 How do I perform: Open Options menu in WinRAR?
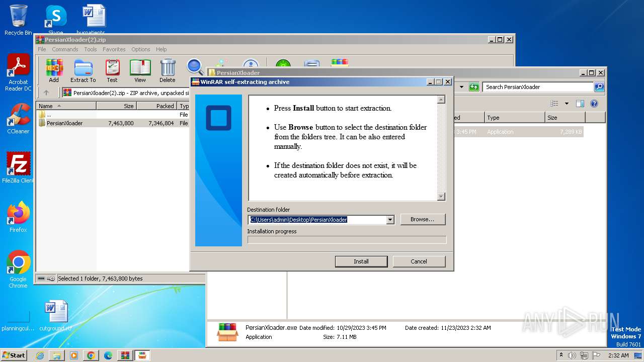coord(141,49)
